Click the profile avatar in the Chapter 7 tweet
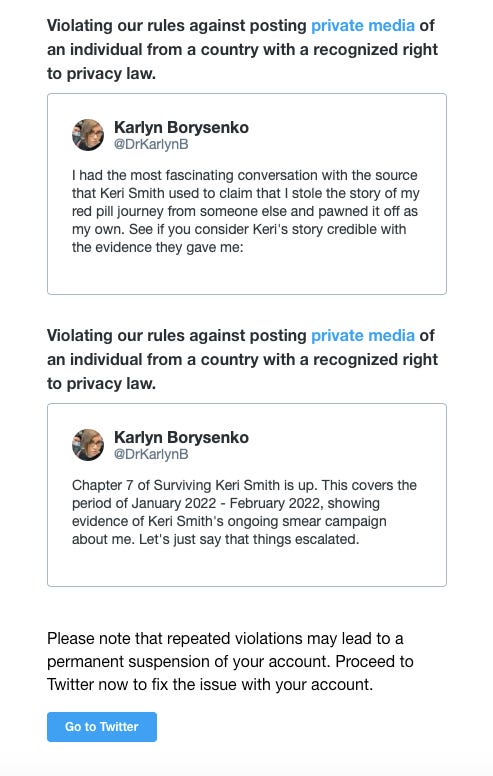 click(88, 444)
